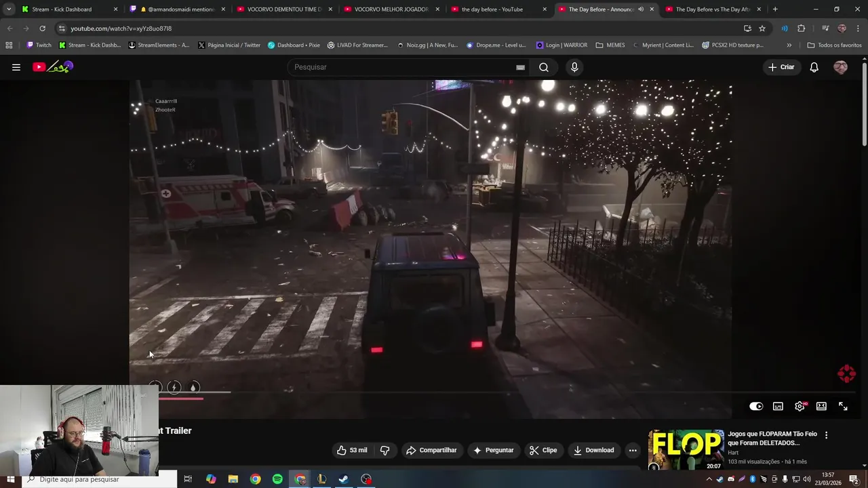Open the 'Jogos que FLOPARAM Tão Feio' title link
Viewport: 868px width, 488px height.
(772, 438)
